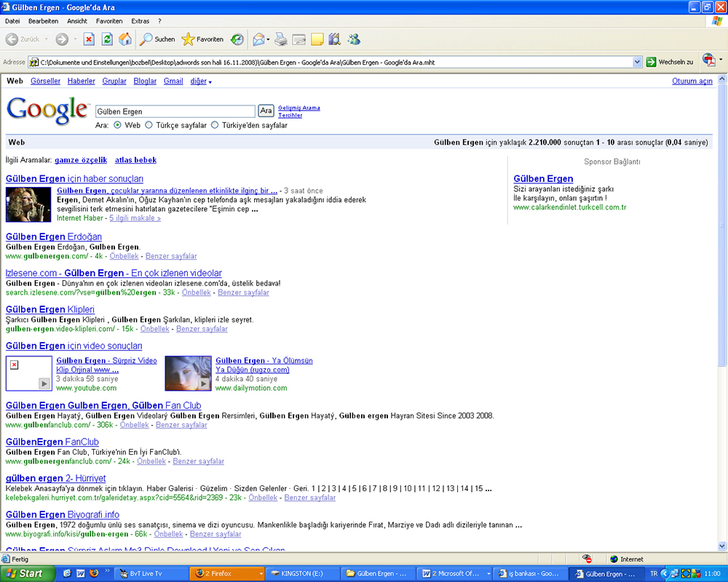Image resolution: width=728 pixels, height=582 pixels.
Task: Stop page loading with red X icon
Action: pos(89,39)
